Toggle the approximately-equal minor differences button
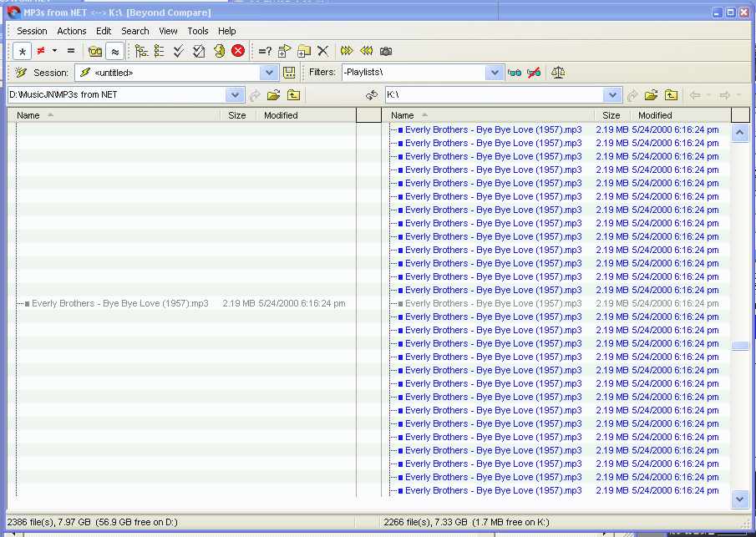Image resolution: width=756 pixels, height=537 pixels. pyautogui.click(x=114, y=51)
